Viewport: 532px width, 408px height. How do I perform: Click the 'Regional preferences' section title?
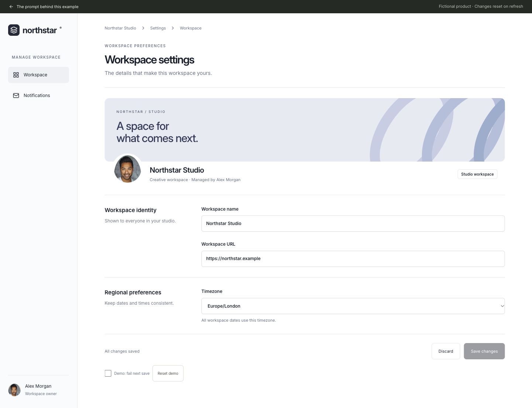point(133,293)
